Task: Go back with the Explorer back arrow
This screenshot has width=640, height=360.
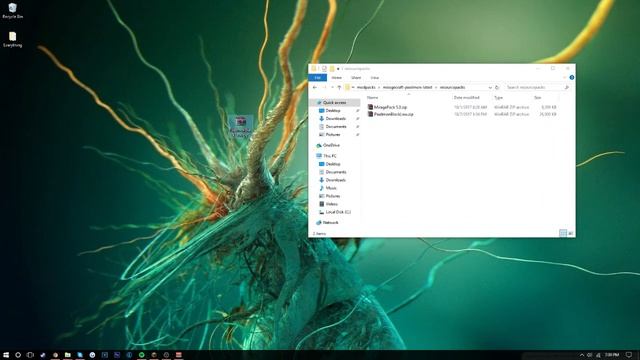Action: tap(315, 87)
